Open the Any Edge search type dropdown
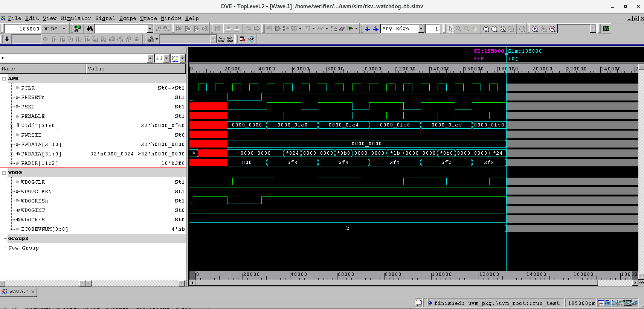Viewport: 644px width, 309px height. coord(421,29)
